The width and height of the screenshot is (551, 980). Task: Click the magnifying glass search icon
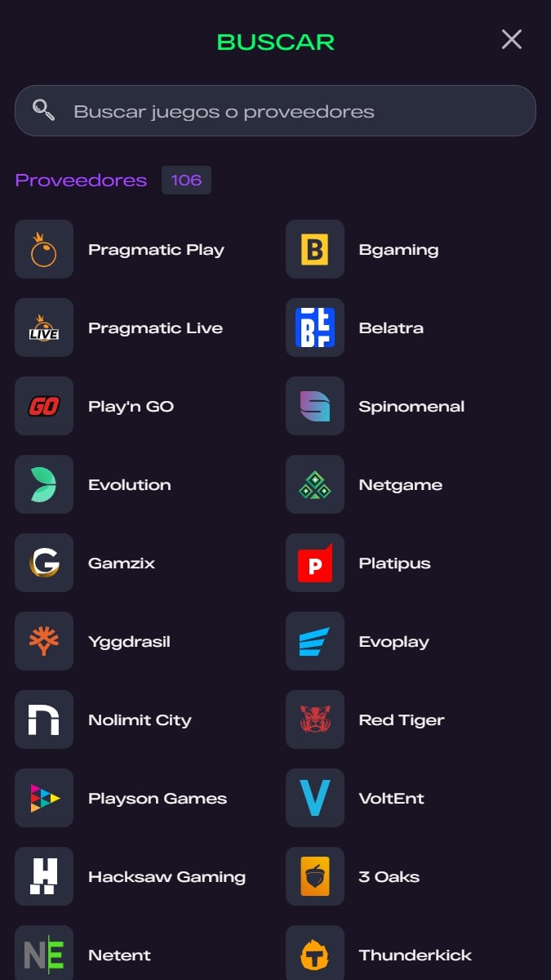coord(44,110)
